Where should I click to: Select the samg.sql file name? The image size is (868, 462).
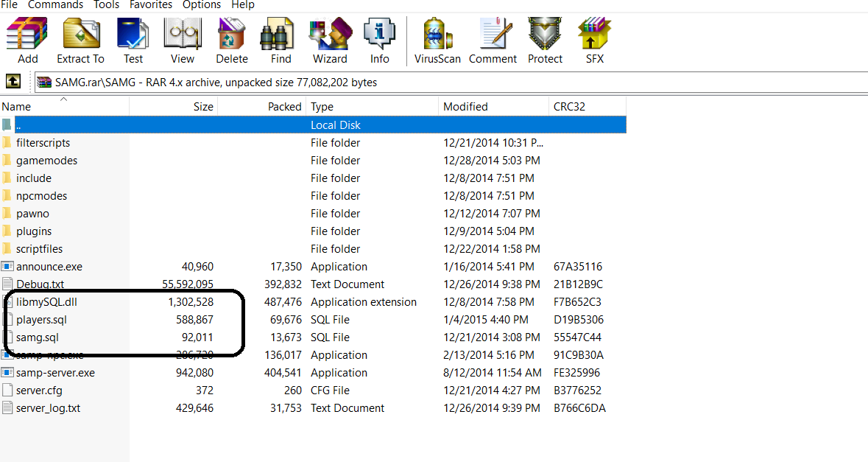[x=37, y=337]
